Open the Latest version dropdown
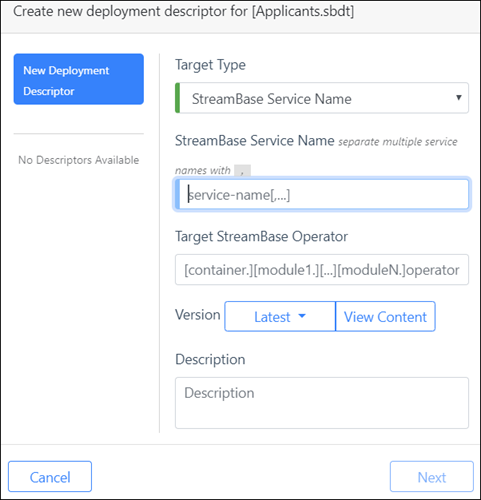The image size is (481, 500). tap(280, 316)
